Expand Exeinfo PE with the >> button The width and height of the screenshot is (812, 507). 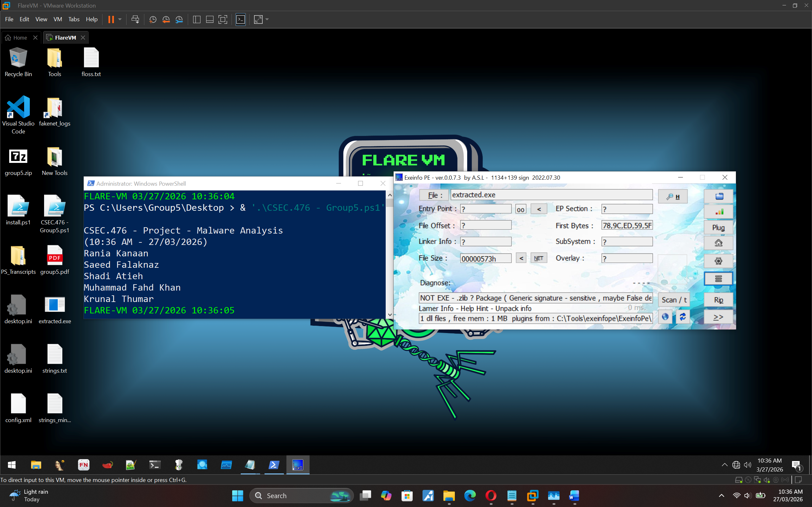718,317
